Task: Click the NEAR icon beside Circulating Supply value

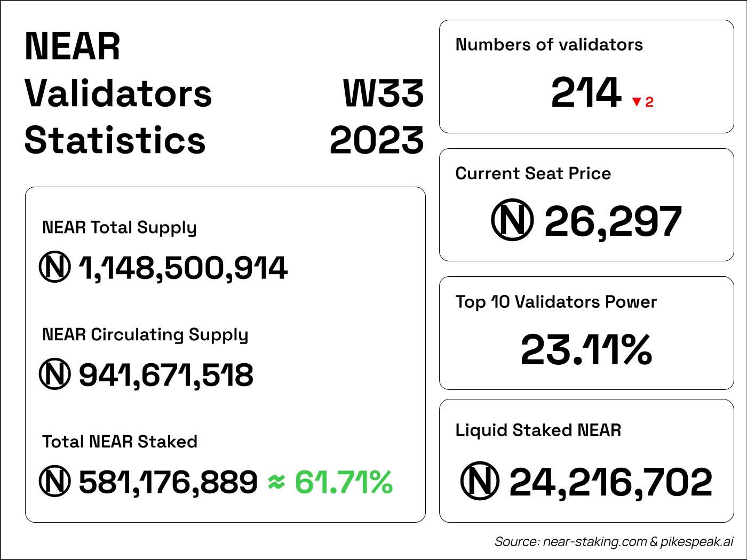Action: pyautogui.click(x=54, y=374)
